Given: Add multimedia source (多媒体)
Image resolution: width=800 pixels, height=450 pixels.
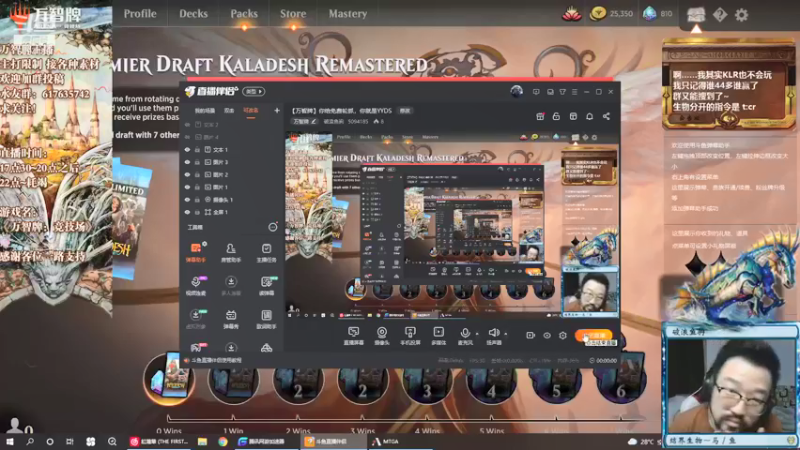Looking at the screenshot, I should 438,336.
